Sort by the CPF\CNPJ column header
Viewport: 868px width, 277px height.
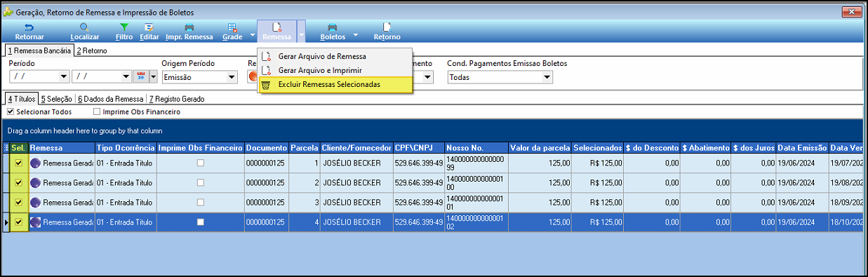click(419, 148)
